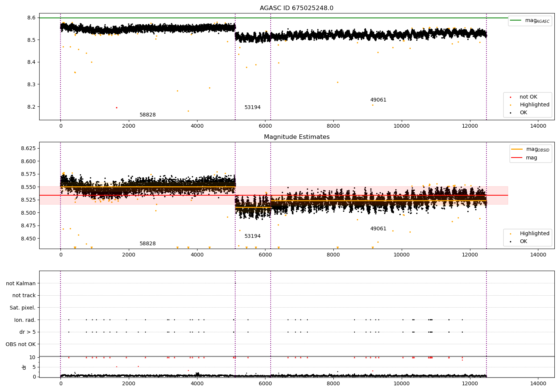Screen dimensions: 560x392
Task: Click the 8.625 y-axis tick label
Action: pos(28,149)
